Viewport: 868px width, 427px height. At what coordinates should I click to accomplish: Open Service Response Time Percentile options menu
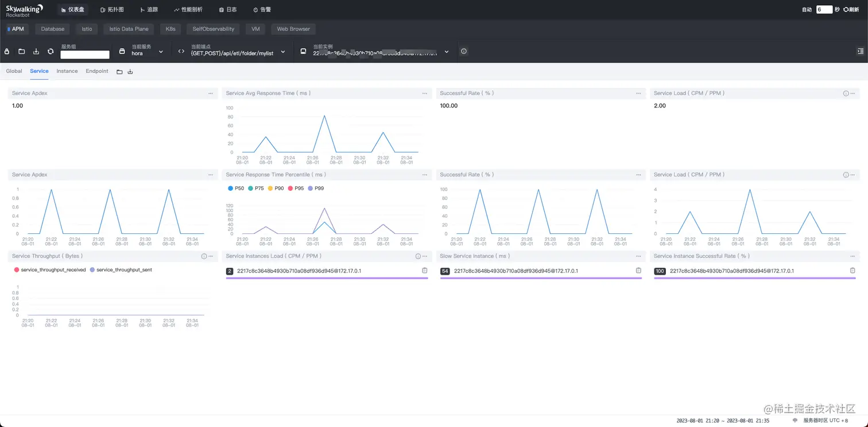coord(425,175)
